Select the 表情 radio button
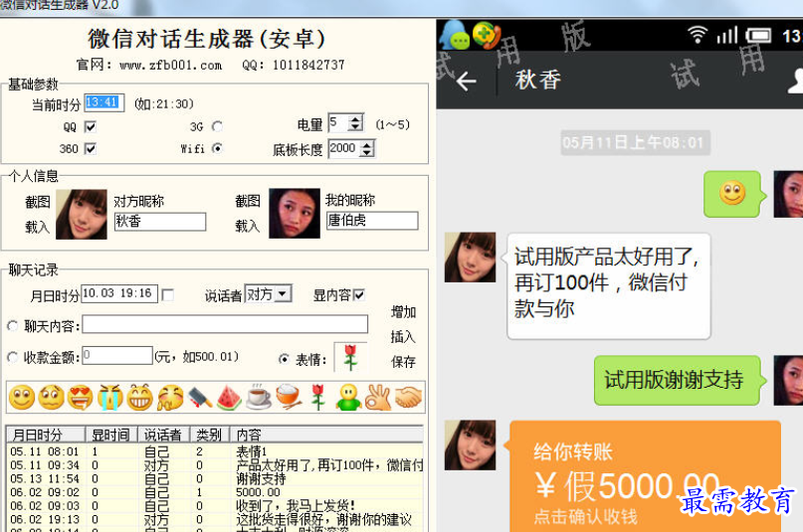This screenshot has width=803, height=532. [284, 359]
